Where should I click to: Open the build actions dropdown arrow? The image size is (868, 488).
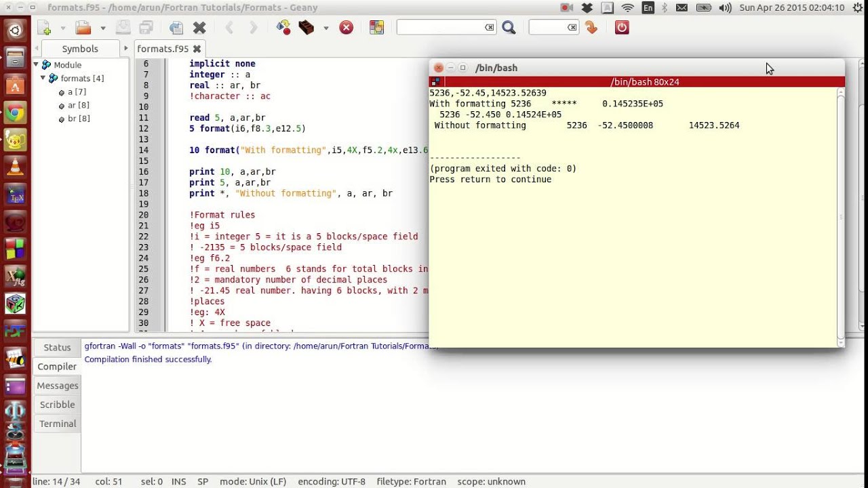pyautogui.click(x=326, y=28)
